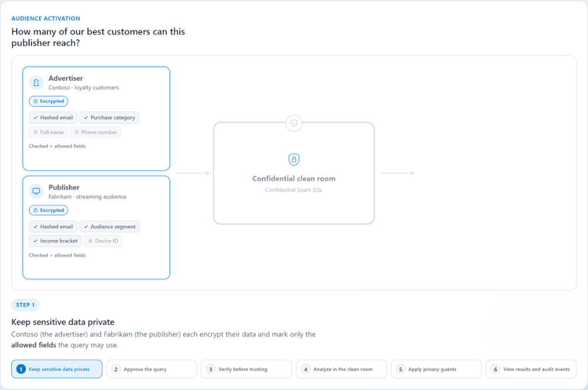Viewport: 588px width, 390px height.
Task: Click the arrow leading into the clean room
Action: click(192, 173)
